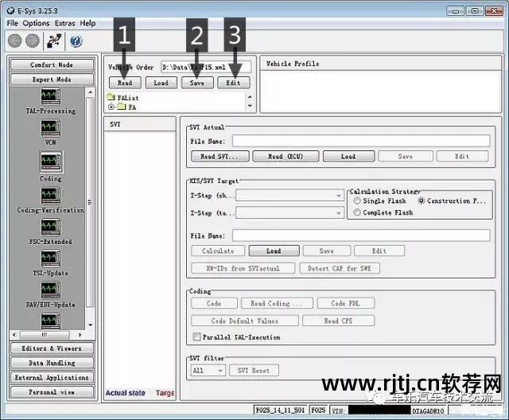Select the Single Flash radio button
The width and height of the screenshot is (509, 420).
click(x=356, y=201)
